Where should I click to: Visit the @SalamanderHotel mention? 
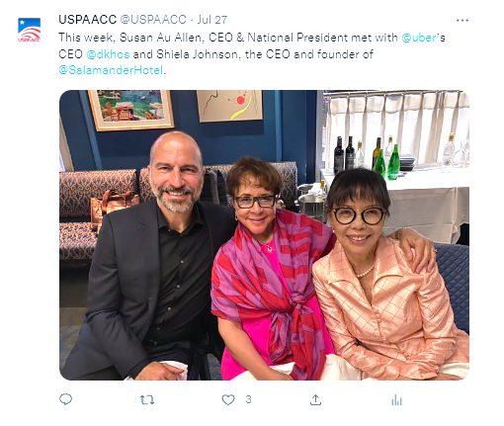click(111, 70)
